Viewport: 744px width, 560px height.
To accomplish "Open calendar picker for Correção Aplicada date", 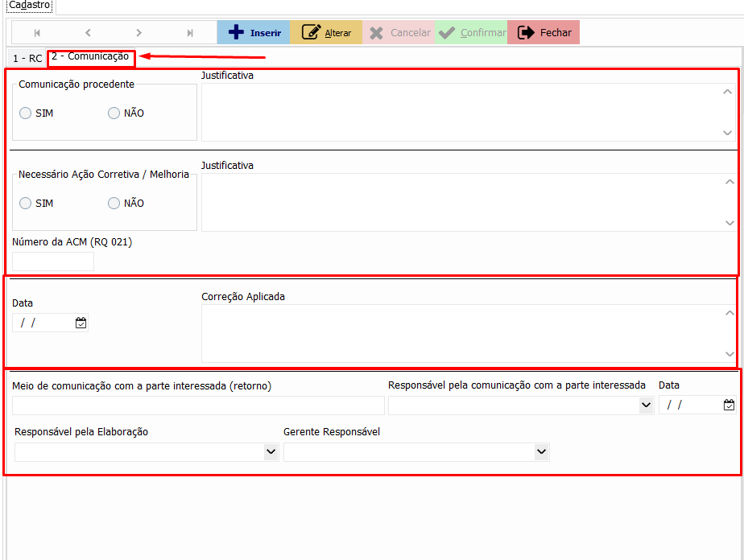I will (81, 323).
